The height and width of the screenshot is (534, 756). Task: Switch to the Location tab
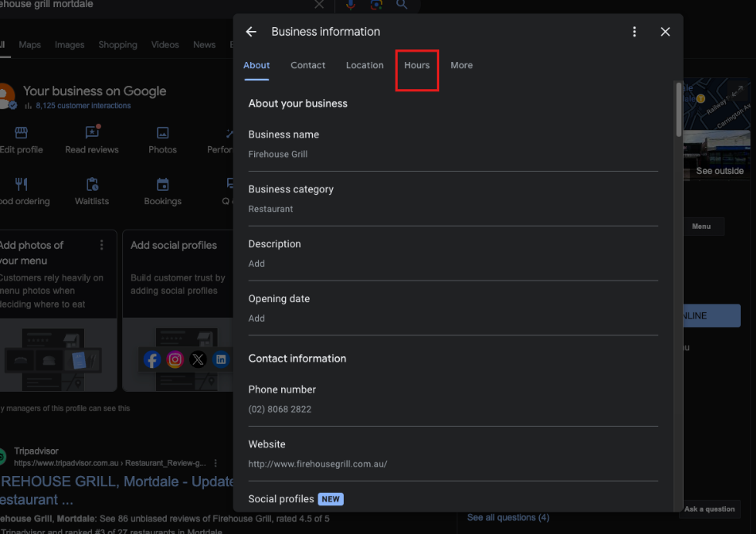[x=364, y=66]
